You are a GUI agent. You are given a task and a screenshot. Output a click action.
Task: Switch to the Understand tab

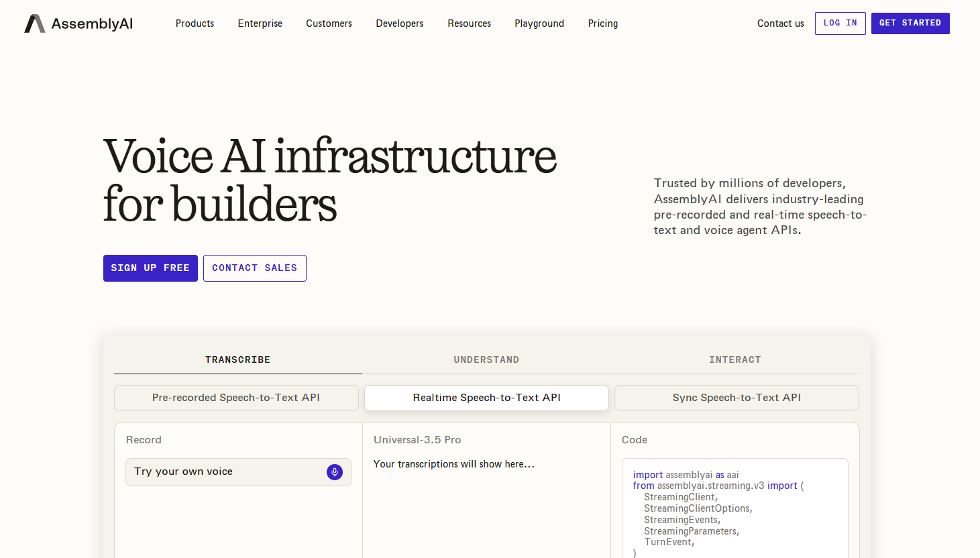486,360
